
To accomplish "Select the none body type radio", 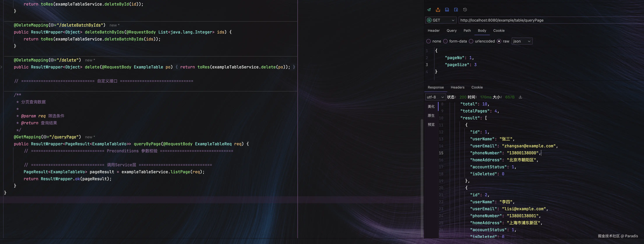I will 429,41.
